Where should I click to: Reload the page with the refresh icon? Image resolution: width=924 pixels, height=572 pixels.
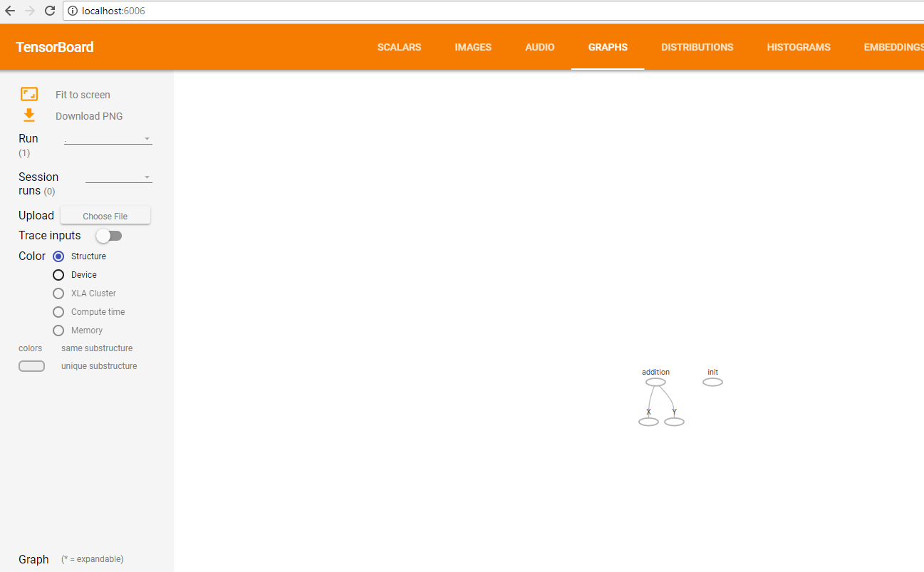[x=50, y=11]
